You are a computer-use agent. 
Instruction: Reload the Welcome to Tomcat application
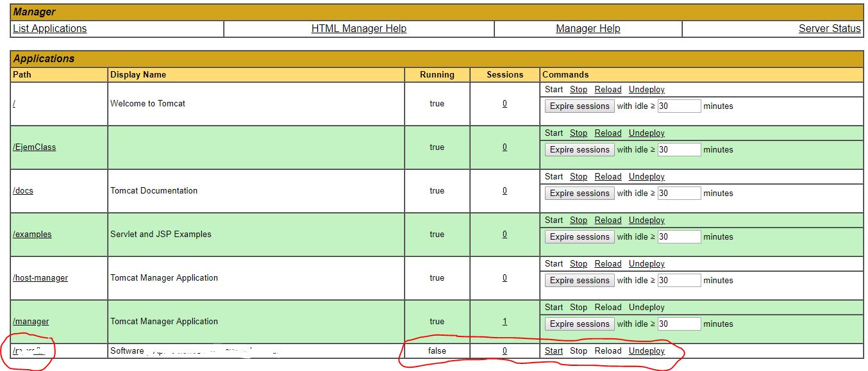(x=608, y=90)
